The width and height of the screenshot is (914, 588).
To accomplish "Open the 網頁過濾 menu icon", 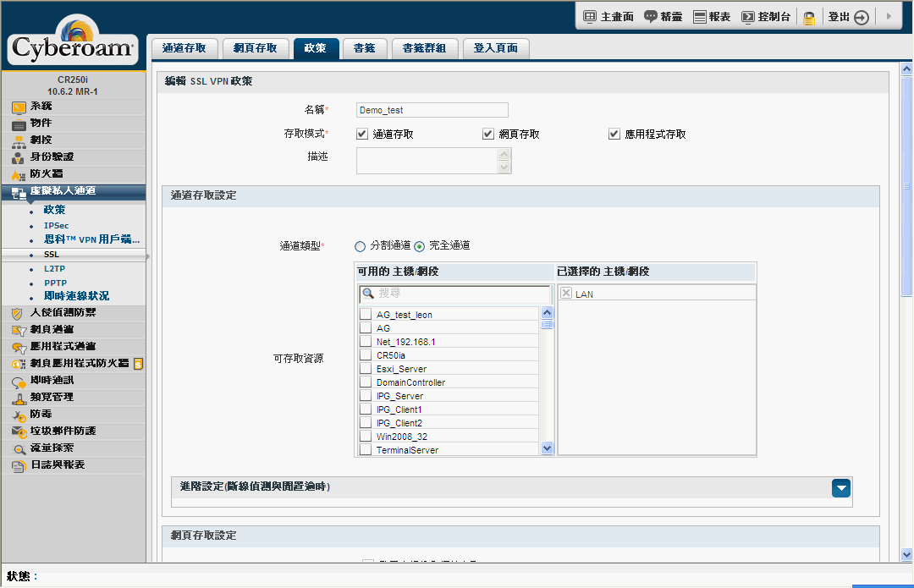I will pos(19,331).
